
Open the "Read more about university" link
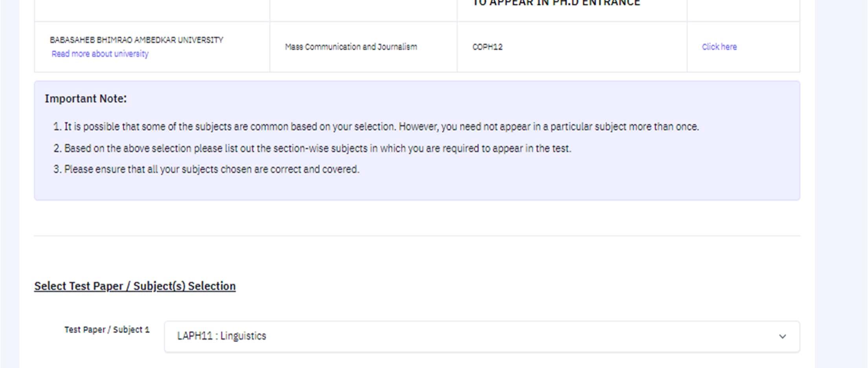click(100, 54)
